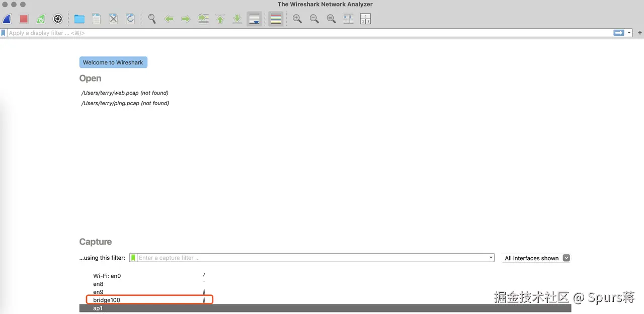The height and width of the screenshot is (314, 644).
Task: Jump to the last packet icon
Action: point(237,19)
